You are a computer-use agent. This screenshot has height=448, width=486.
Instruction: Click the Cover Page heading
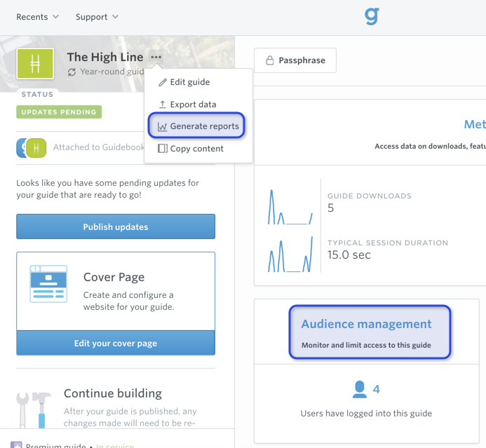[114, 277]
